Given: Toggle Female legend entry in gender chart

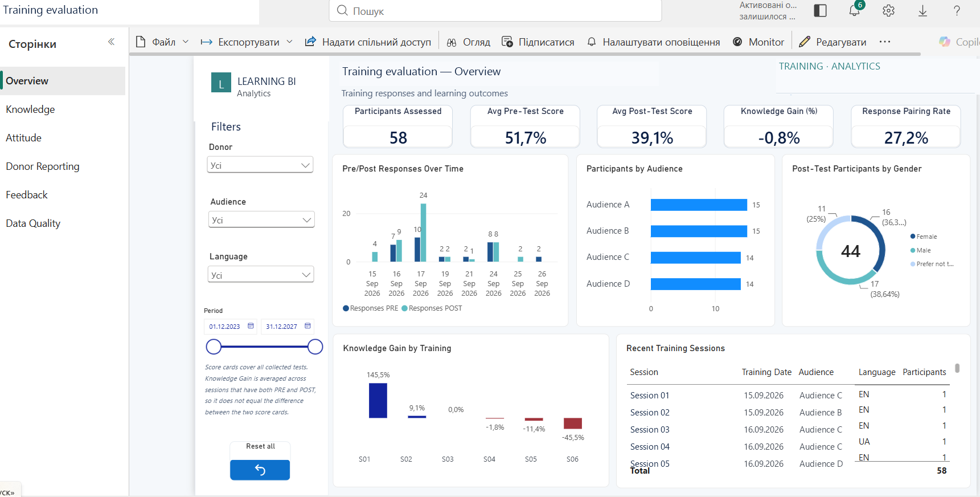Looking at the screenshot, I should (923, 237).
